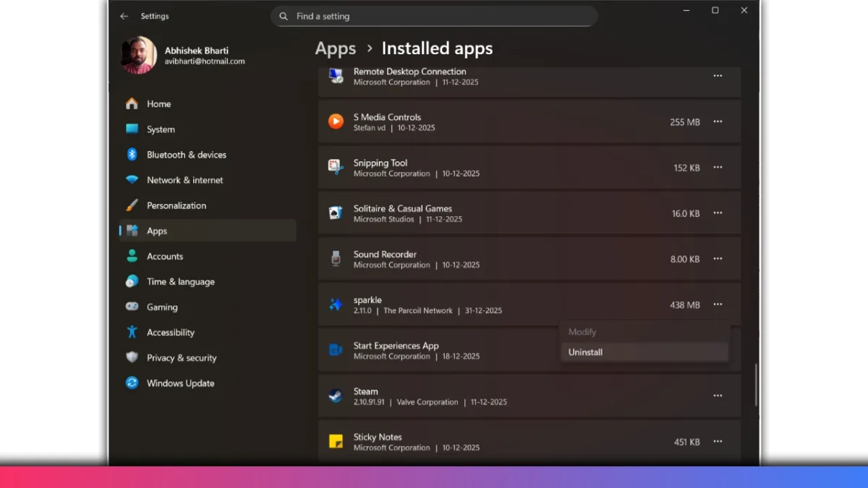
Task: Click avibharti@hotmail.com email text
Action: coord(205,61)
